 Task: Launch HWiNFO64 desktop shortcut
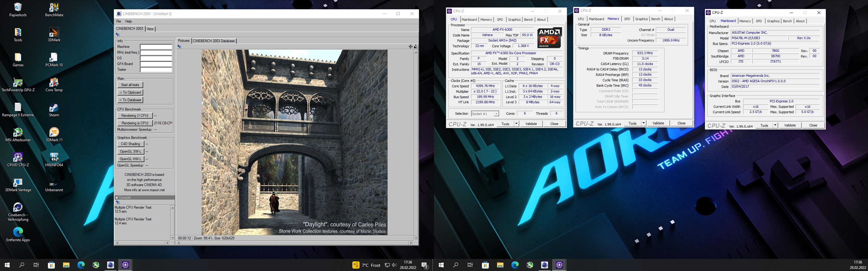54,160
